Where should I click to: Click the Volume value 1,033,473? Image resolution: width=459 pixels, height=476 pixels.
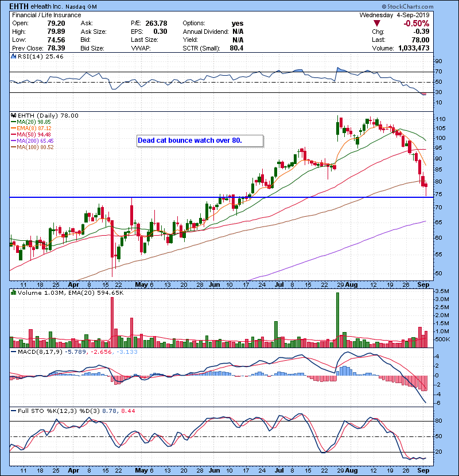pyautogui.click(x=414, y=48)
